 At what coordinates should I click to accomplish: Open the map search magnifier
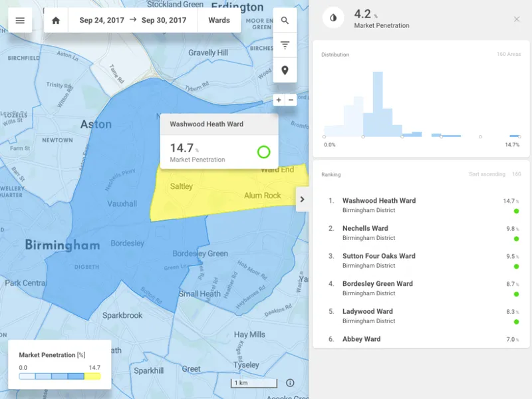click(285, 21)
